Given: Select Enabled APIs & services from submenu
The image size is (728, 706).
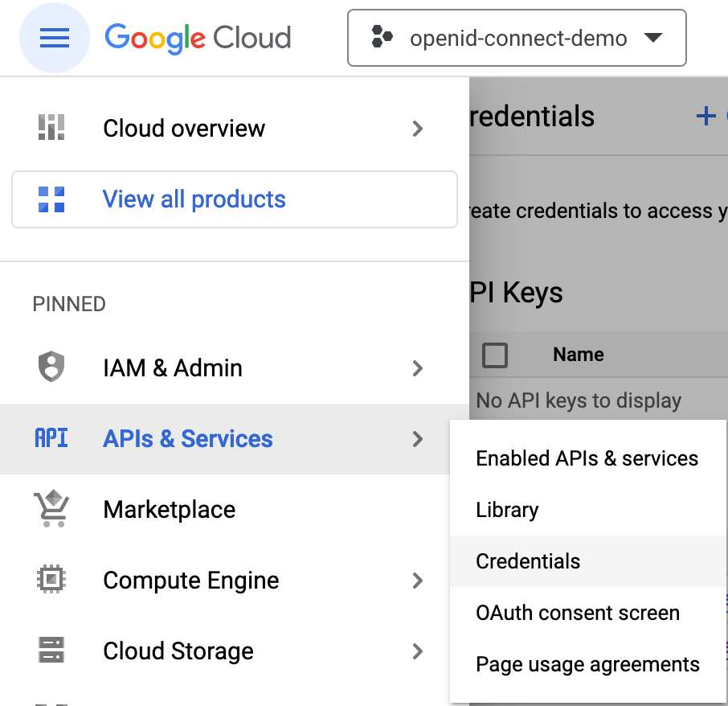Looking at the screenshot, I should 587,458.
